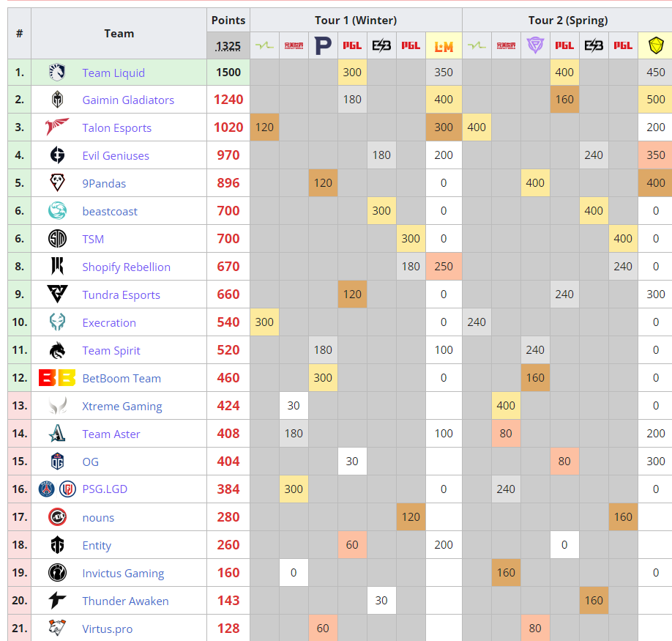Screen dimensions: 672x641
Task: Open the OG team link
Action: click(x=91, y=462)
